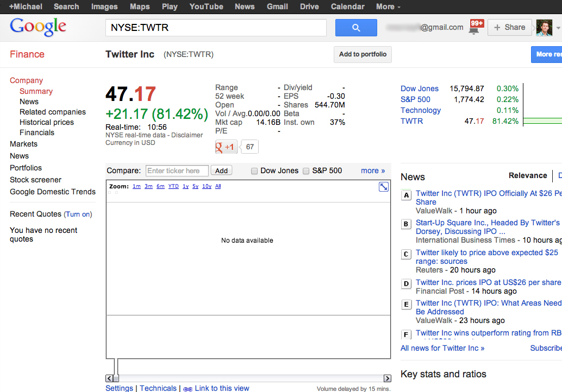562x392 pixels.
Task: Click news marker B icon
Action: click(x=406, y=224)
